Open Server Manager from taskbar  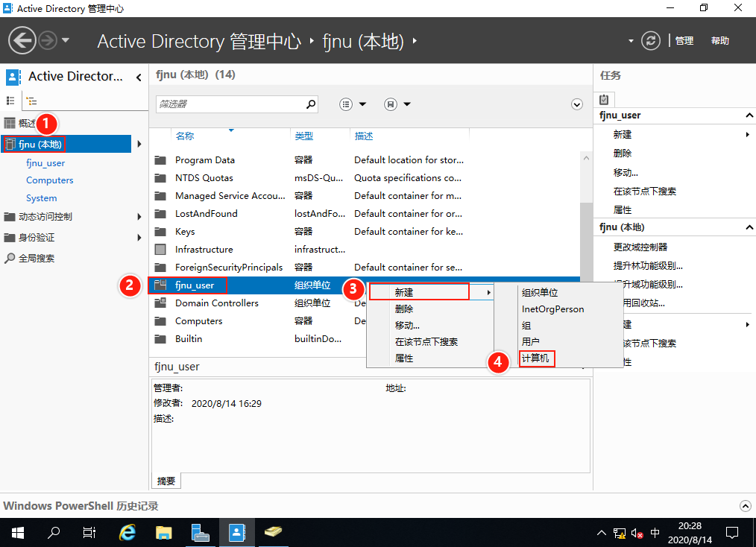(200, 533)
